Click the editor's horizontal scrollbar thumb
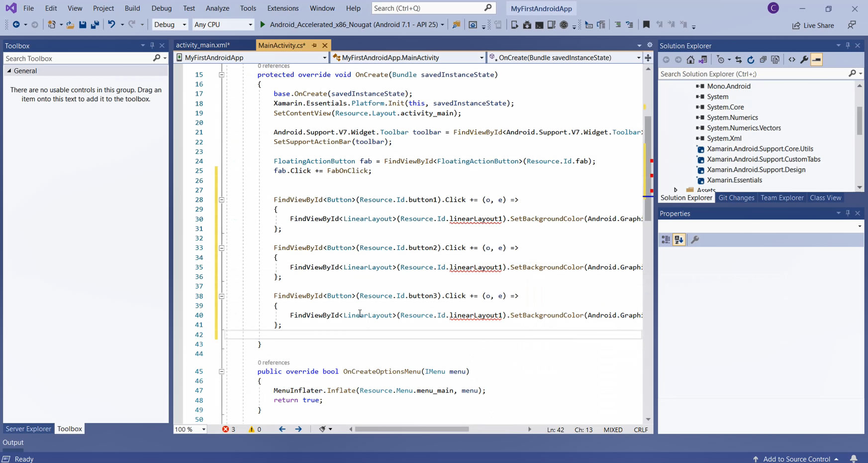The height and width of the screenshot is (463, 868). pyautogui.click(x=411, y=429)
